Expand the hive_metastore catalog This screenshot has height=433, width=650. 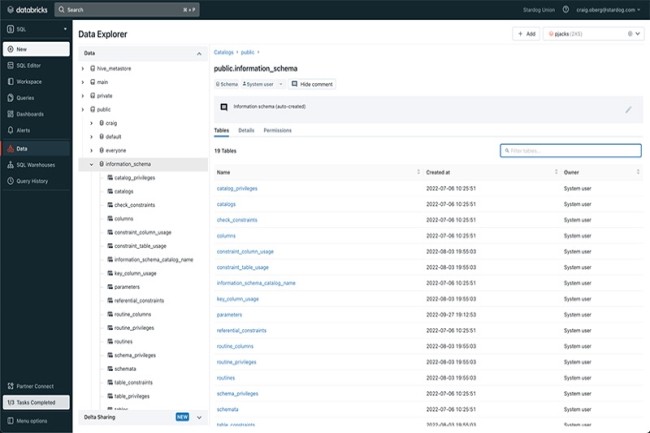(83, 68)
